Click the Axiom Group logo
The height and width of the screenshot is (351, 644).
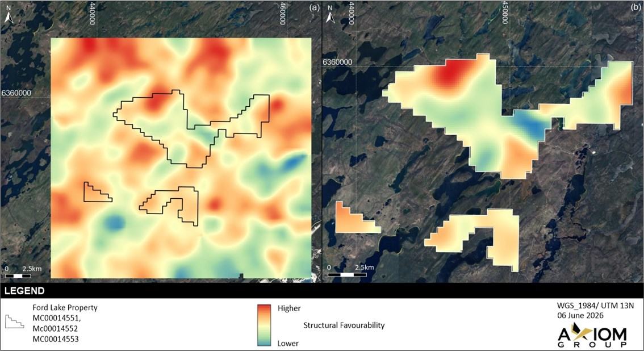592,335
